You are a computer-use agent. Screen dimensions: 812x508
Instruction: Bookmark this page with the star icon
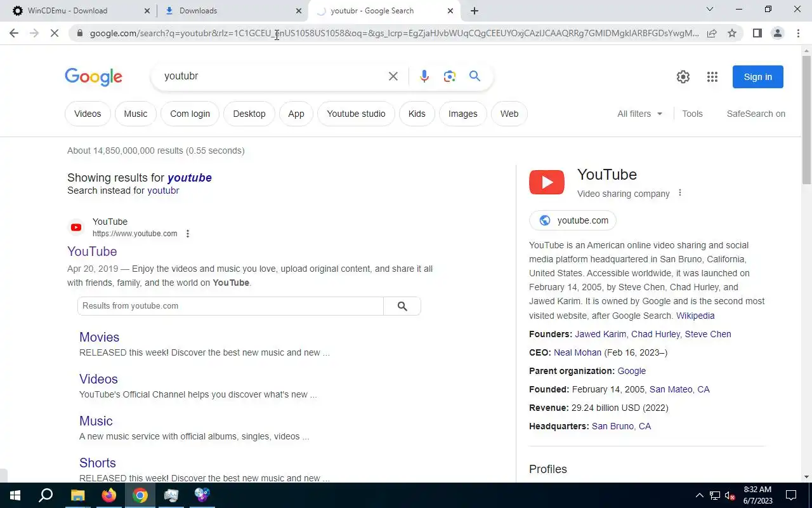[732, 33]
